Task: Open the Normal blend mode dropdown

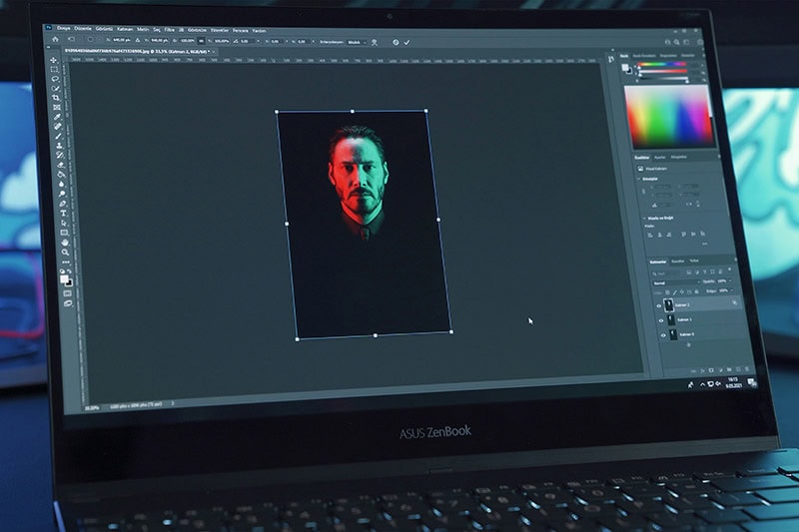Action: click(x=677, y=282)
